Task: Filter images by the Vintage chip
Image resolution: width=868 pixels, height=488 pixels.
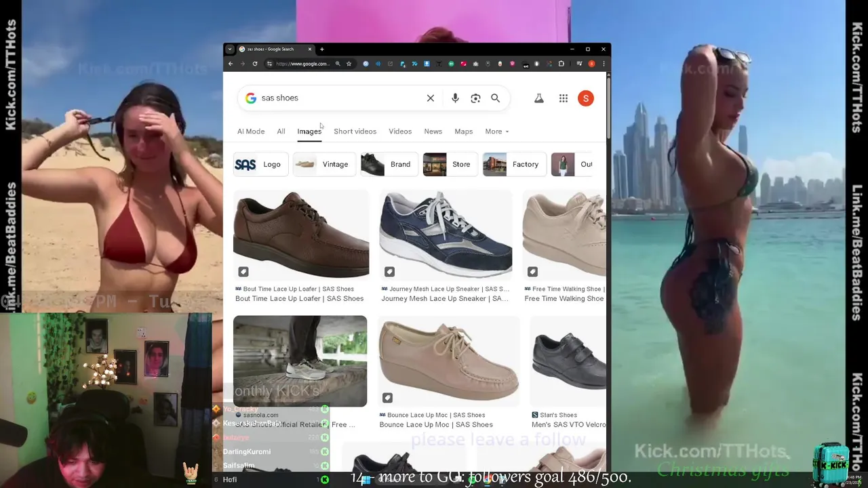Action: pyautogui.click(x=324, y=164)
